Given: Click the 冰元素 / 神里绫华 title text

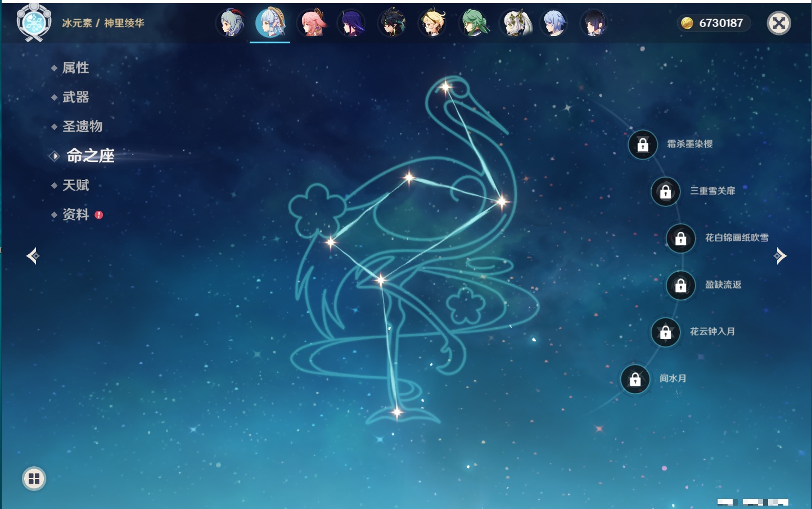Looking at the screenshot, I should (103, 23).
